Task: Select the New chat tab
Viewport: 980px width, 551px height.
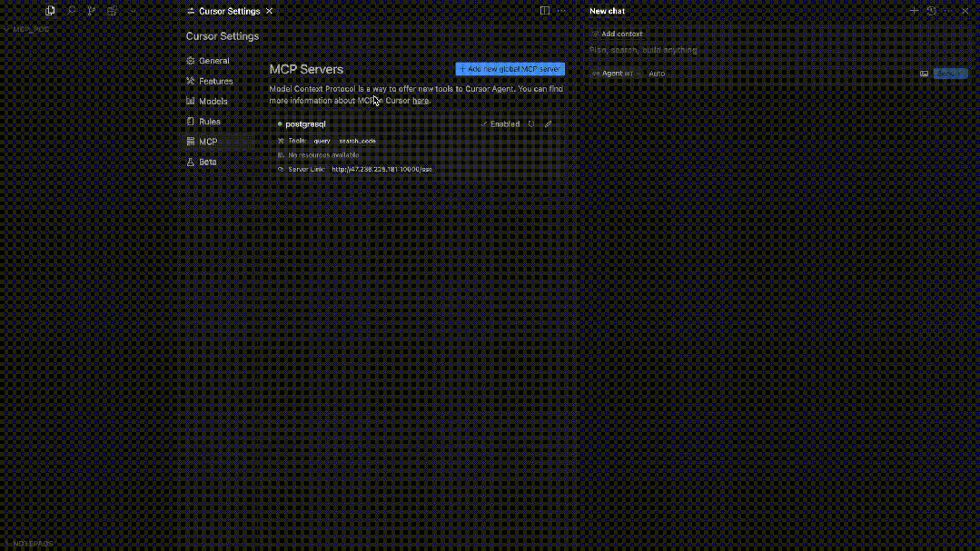Action: [x=607, y=11]
